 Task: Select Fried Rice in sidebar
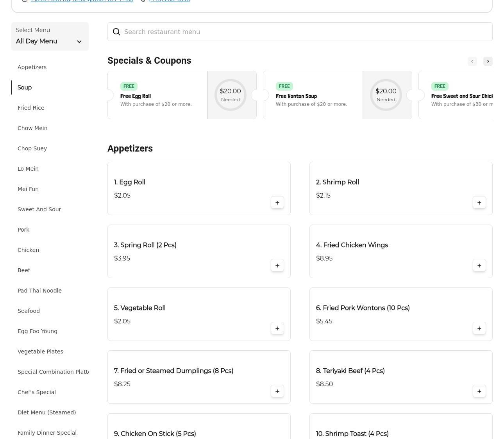point(31,108)
